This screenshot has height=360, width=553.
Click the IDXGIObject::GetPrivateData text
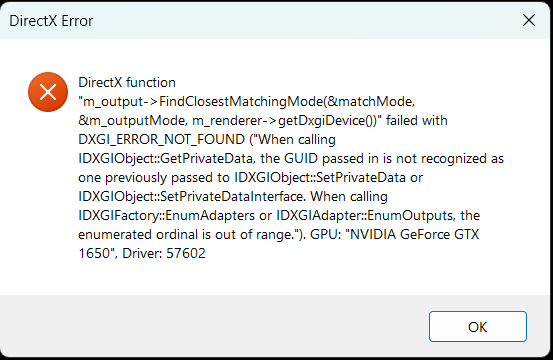[166, 159]
